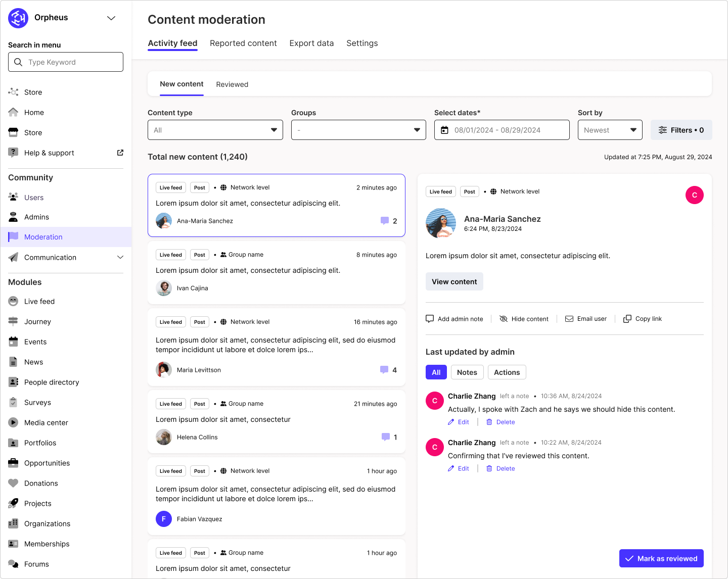Click the Donations heart icon
Image resolution: width=728 pixels, height=579 pixels.
(x=13, y=483)
